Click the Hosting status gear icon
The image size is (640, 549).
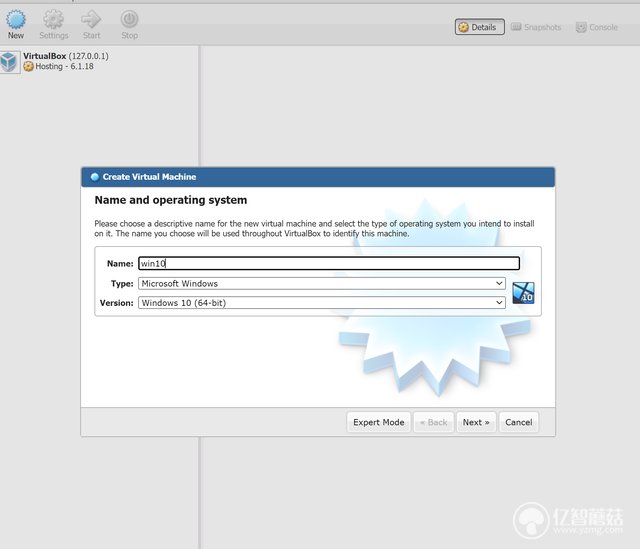point(28,66)
